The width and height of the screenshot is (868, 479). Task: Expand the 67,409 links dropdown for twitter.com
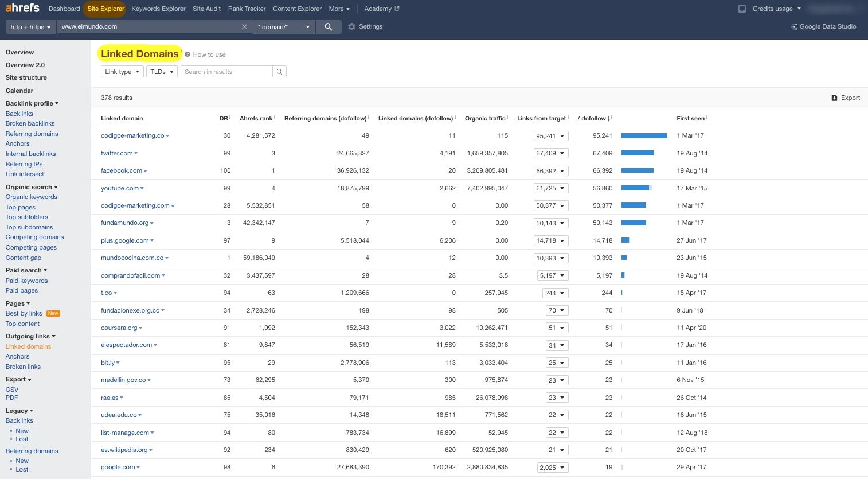pyautogui.click(x=551, y=154)
